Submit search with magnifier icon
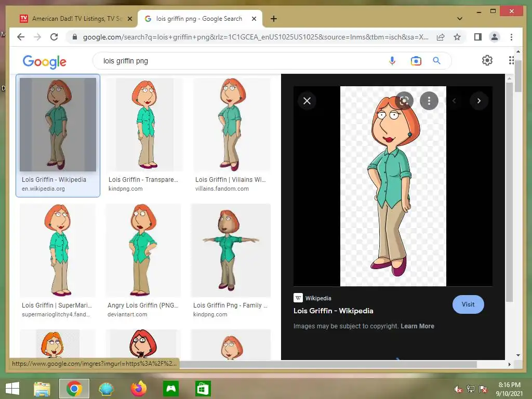This screenshot has height=399, width=532. pos(436,61)
